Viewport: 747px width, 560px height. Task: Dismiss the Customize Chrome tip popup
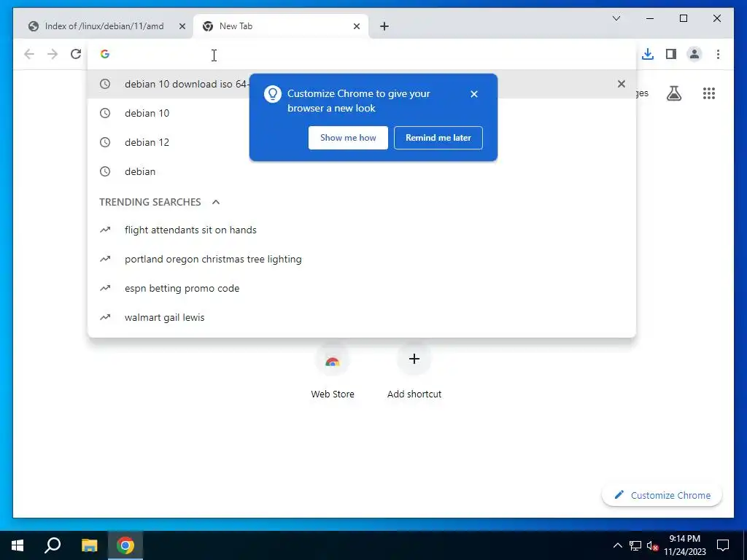click(x=474, y=94)
